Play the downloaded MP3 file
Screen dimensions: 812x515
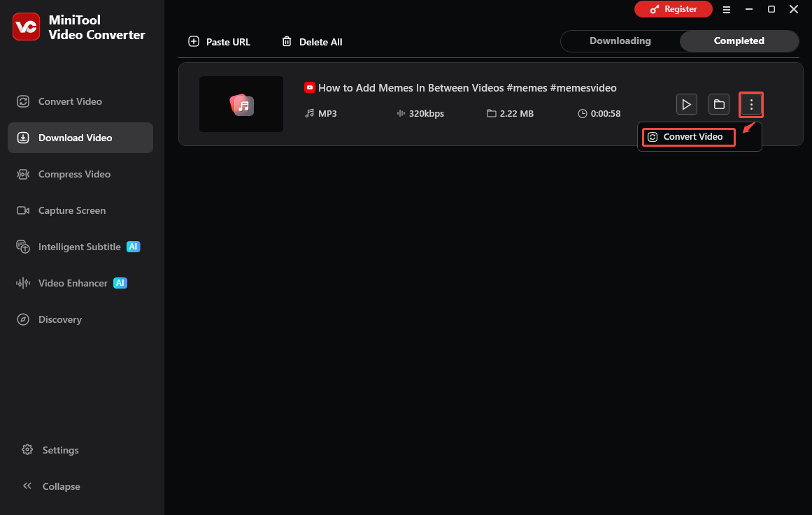[687, 105]
